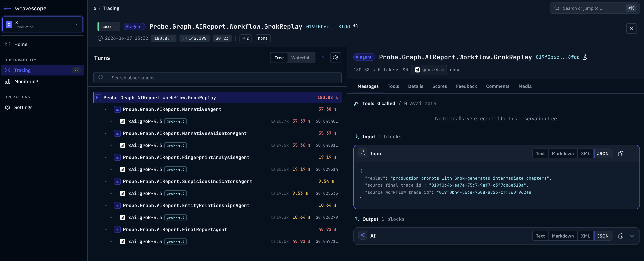Click the FingerprintAnalysisAgent span icon
This screenshot has height=261, width=644.
click(117, 157)
